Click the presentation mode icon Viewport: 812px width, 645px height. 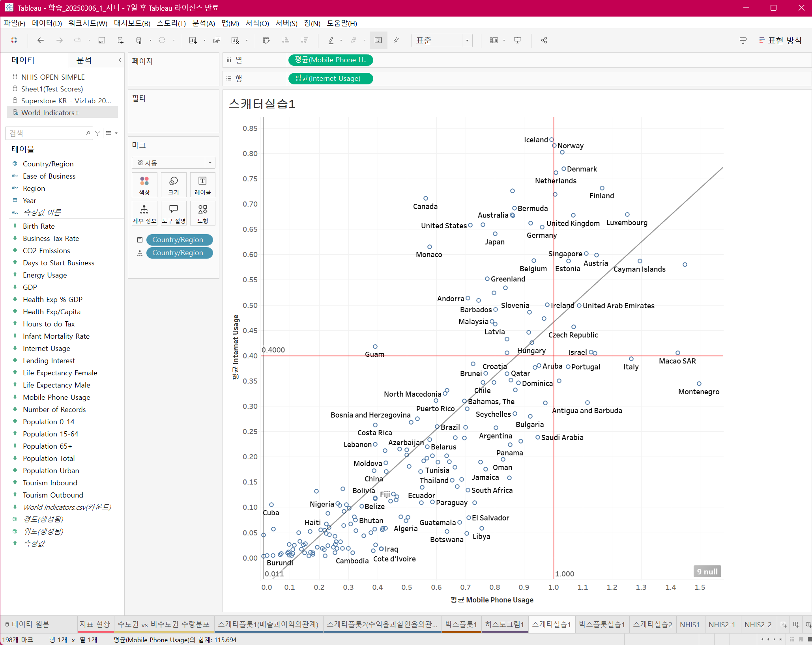point(517,40)
